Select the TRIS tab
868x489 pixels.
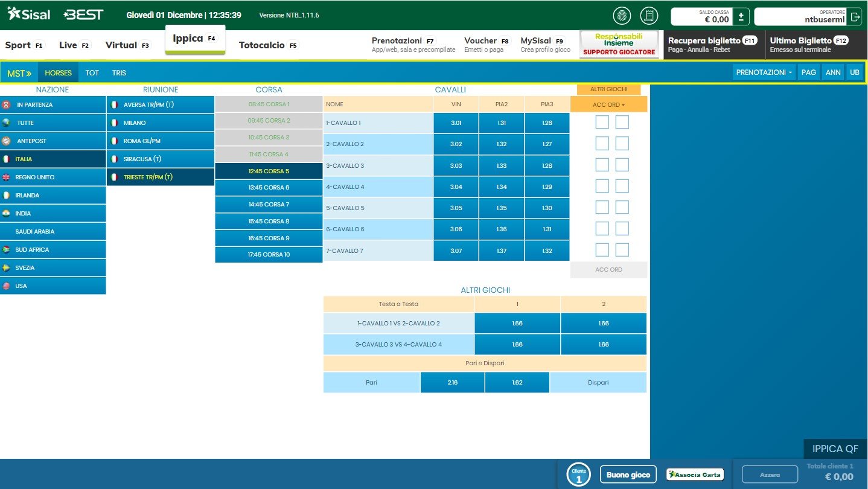pos(119,73)
